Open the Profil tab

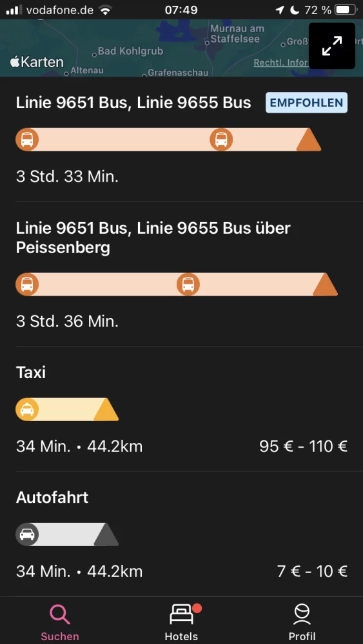302,622
